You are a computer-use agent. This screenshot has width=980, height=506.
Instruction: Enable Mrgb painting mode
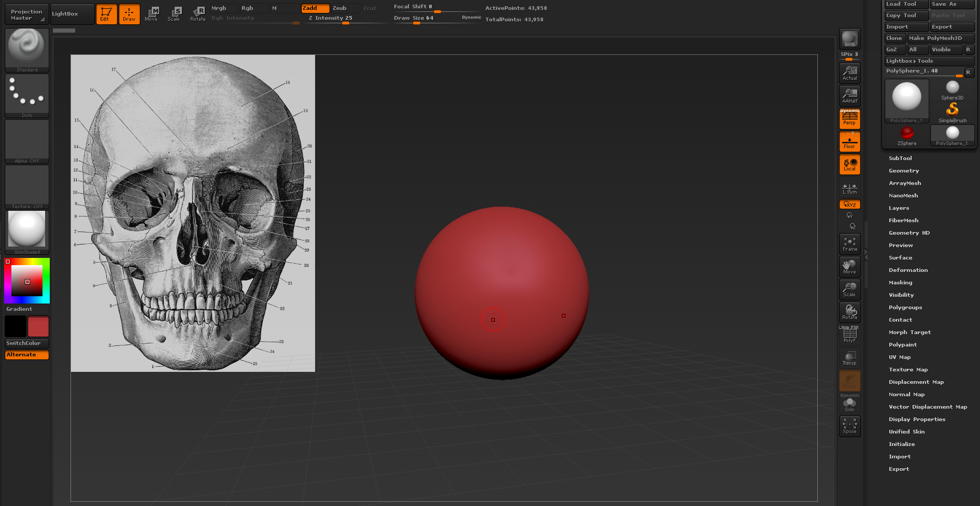(x=224, y=8)
